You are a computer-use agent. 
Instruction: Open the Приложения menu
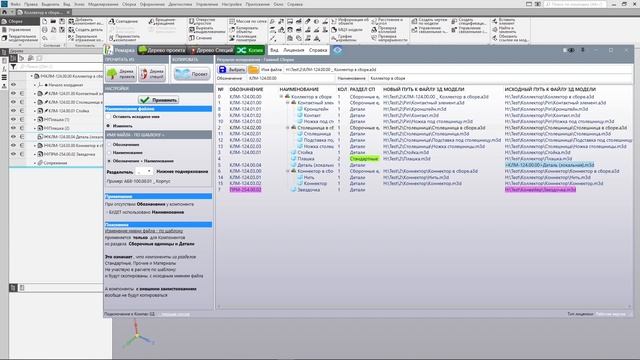click(x=257, y=4)
